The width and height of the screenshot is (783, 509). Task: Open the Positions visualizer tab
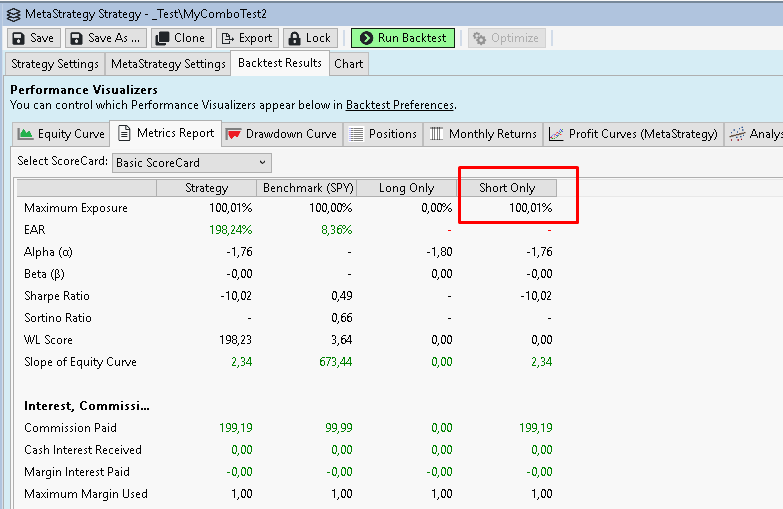tap(383, 134)
